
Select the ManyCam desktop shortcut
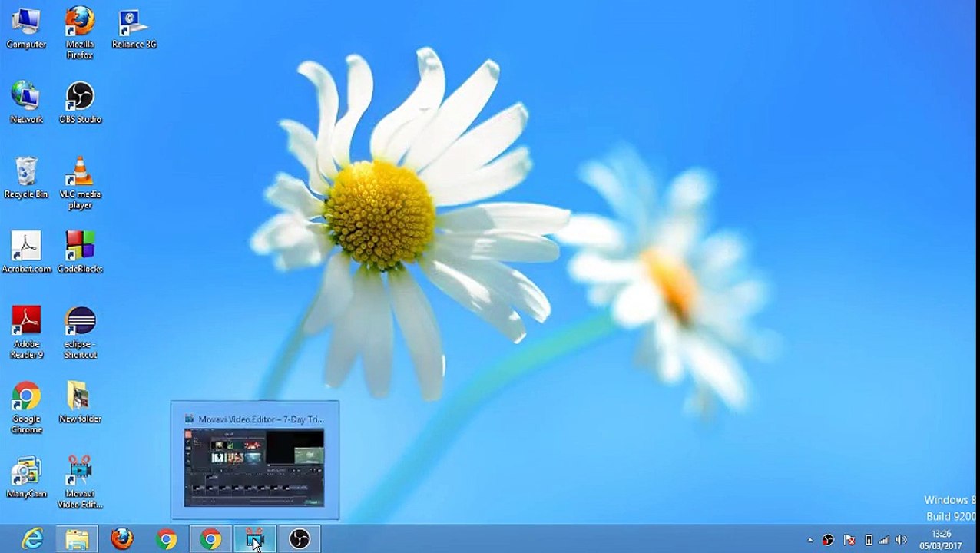[26, 478]
